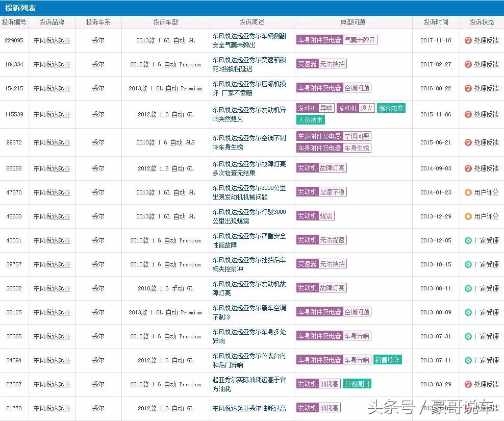Click 故障灯亮 tag in row 36232
The height and width of the screenshot is (421, 504).
tap(332, 288)
